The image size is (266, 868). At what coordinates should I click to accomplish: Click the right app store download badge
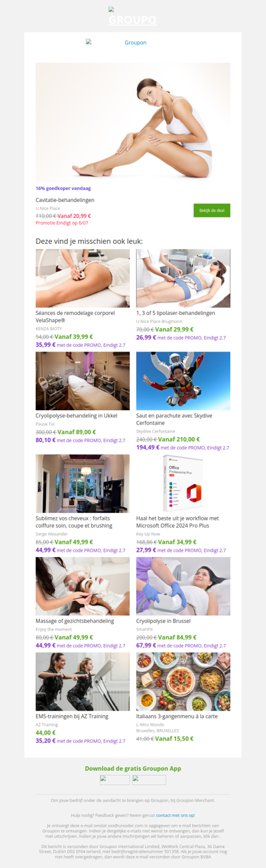pos(149,780)
